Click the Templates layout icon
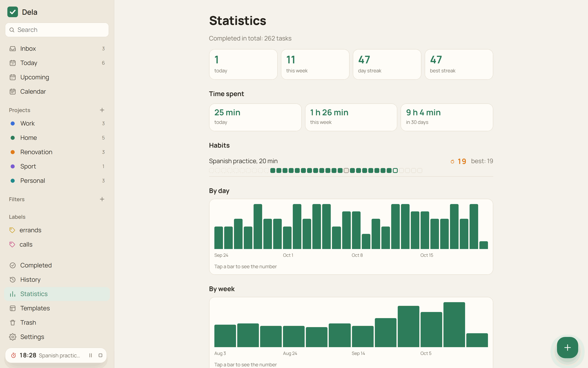This screenshot has width=588, height=368. pos(13,308)
